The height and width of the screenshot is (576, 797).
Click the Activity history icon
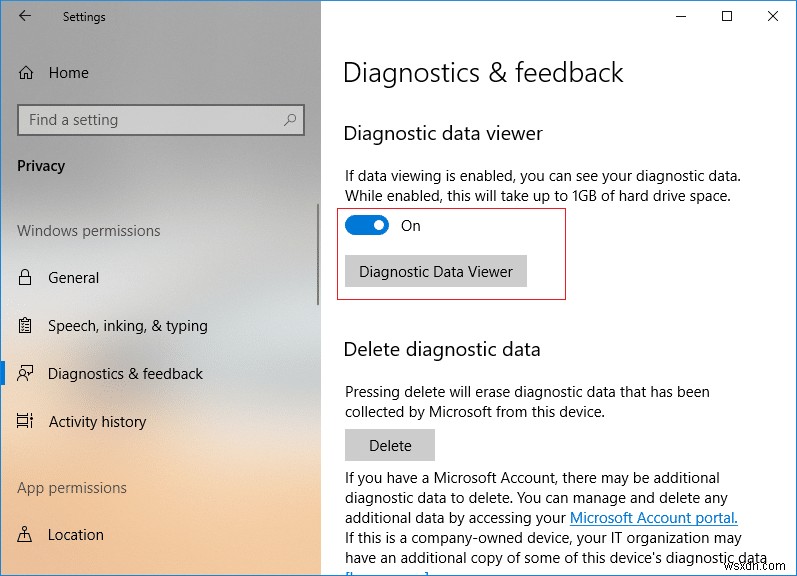26,422
